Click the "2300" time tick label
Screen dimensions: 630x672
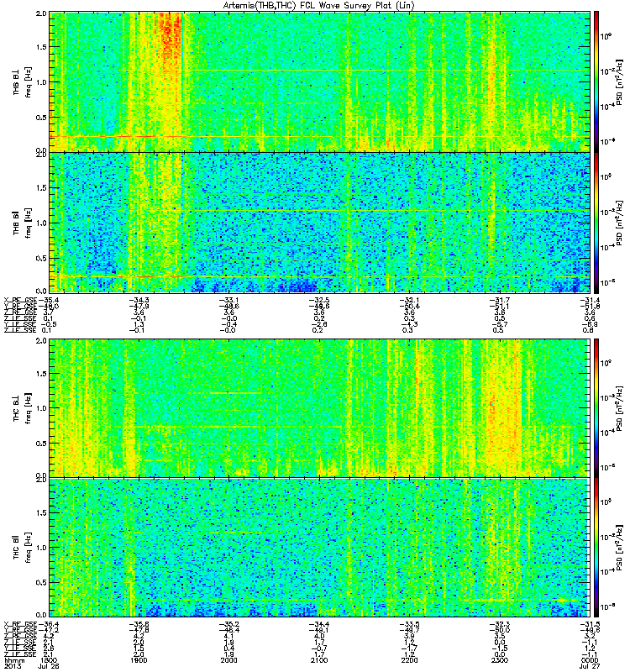pos(500,660)
